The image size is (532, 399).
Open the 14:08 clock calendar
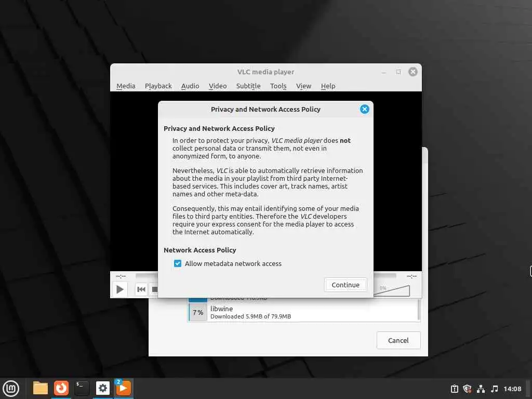click(512, 389)
